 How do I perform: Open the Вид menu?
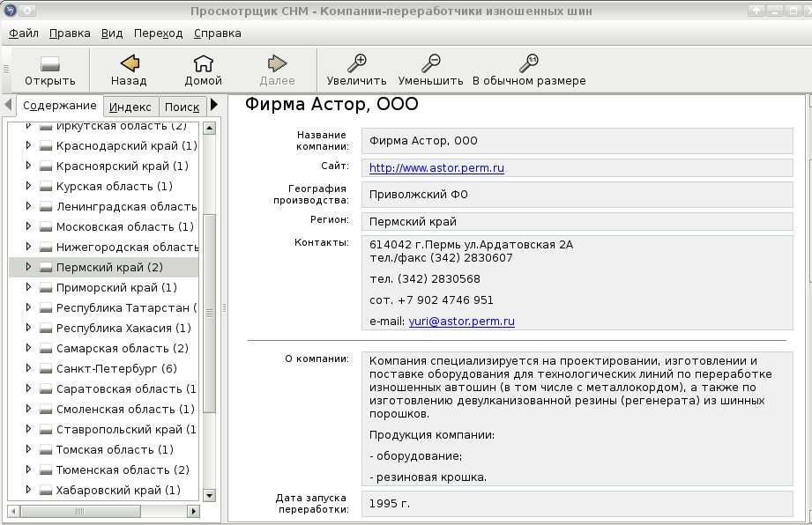pyautogui.click(x=112, y=33)
